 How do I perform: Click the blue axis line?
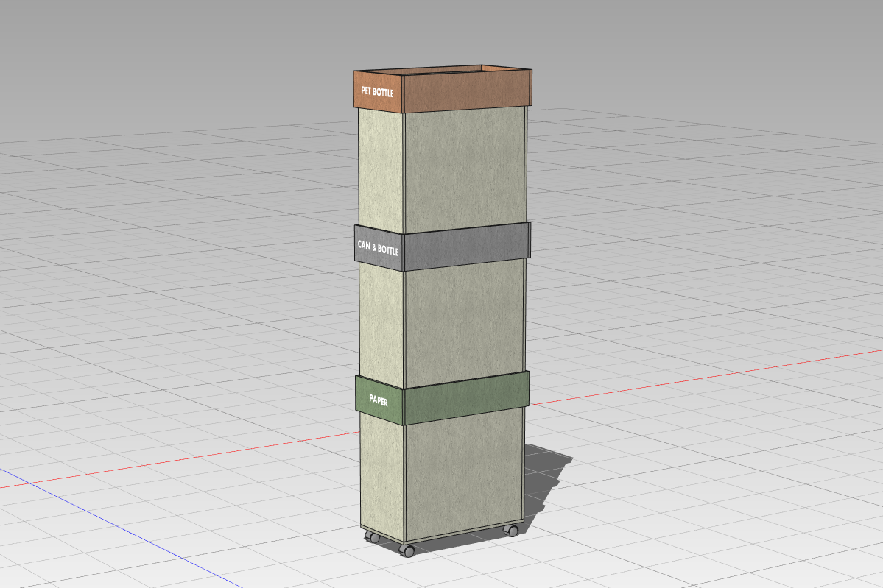coord(121,527)
